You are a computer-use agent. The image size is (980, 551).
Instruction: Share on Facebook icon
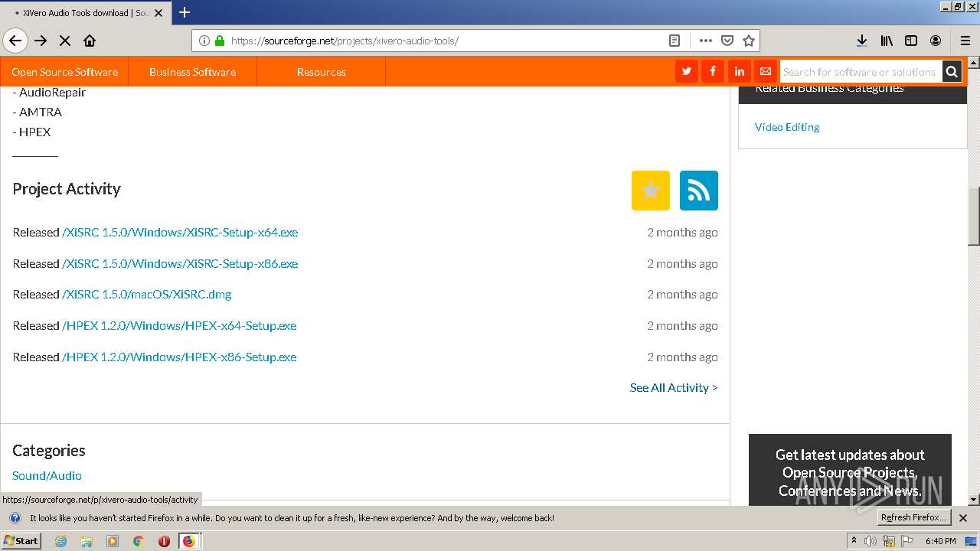coord(713,71)
